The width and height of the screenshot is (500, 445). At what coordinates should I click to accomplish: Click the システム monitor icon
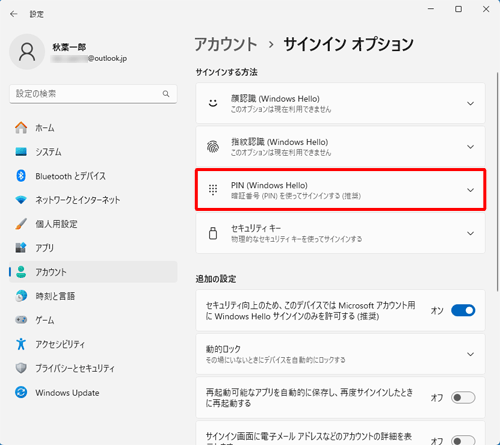coord(21,152)
